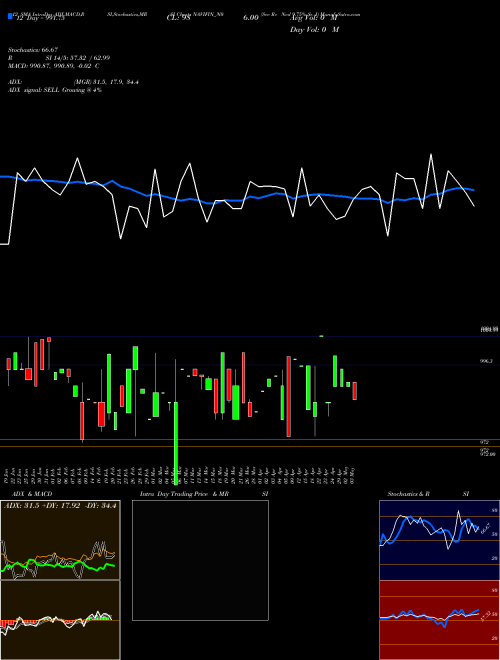The height and width of the screenshot is (660, 500).
Task: Open the empty Intra Day Trading Price panel
Action: [200, 560]
